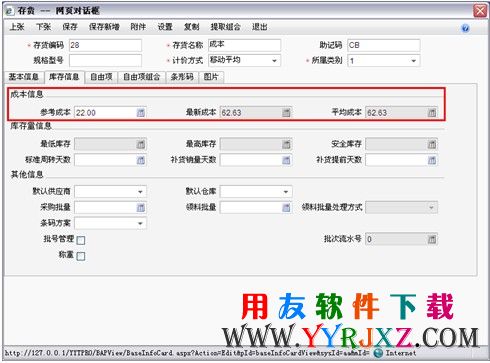Open calculator icon for 参考成本 field

point(141,113)
